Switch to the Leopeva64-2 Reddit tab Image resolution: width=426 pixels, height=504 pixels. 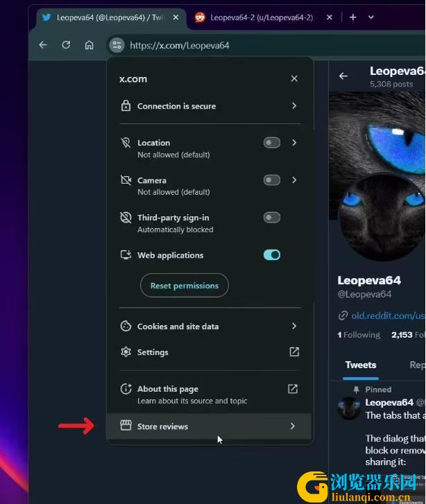(262, 17)
